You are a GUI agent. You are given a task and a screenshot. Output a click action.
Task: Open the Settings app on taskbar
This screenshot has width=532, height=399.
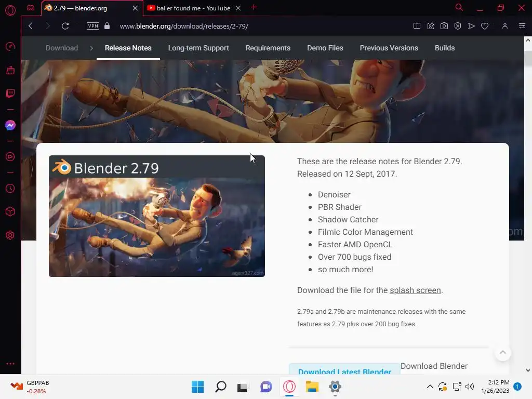[x=335, y=387]
